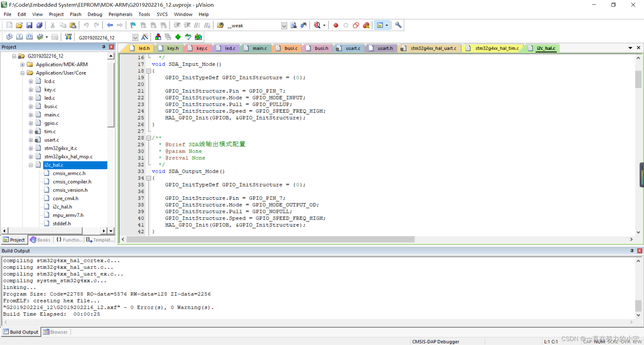Image resolution: width=644 pixels, height=345 pixels.
Task: Expand the Application/MDK-ARM folder node
Action: pos(22,65)
